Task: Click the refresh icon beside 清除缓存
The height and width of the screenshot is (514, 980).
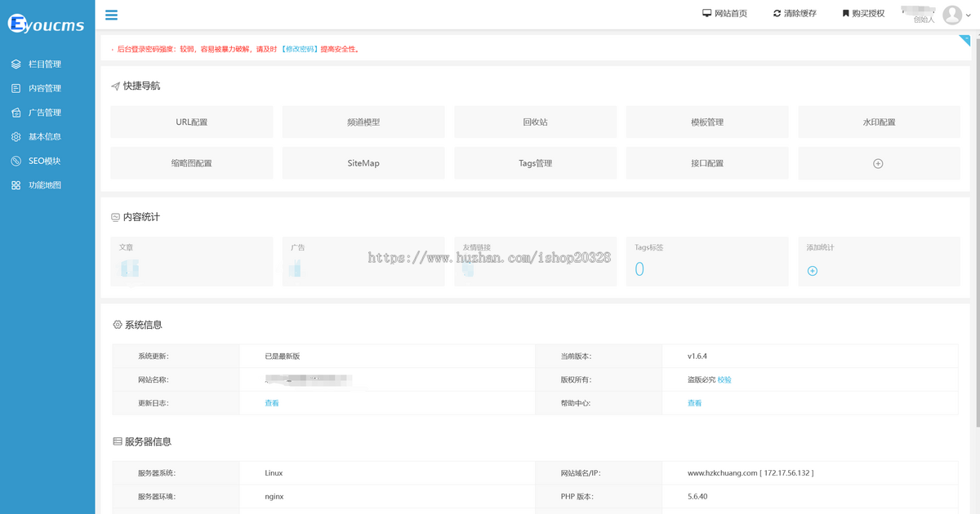Action: coord(777,13)
